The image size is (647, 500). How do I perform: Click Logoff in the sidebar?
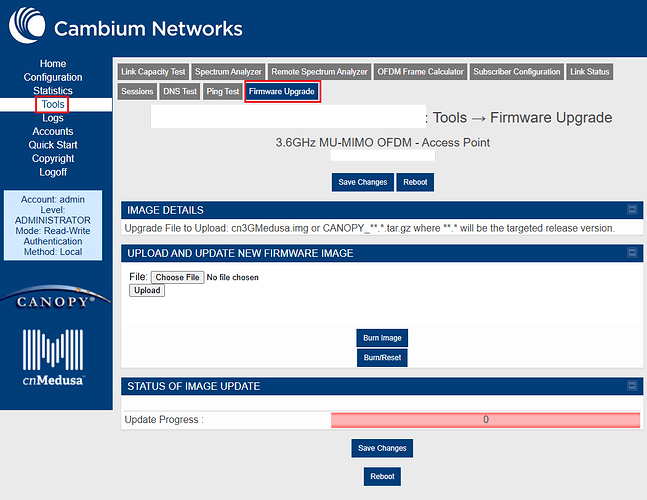[x=53, y=173]
